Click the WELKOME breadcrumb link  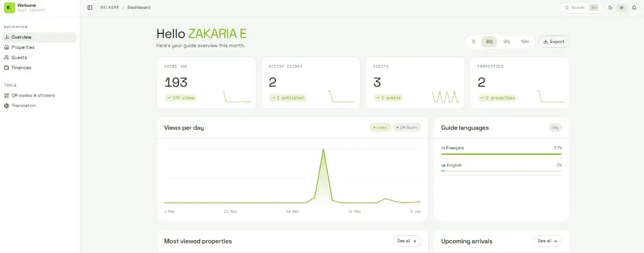[109, 8]
